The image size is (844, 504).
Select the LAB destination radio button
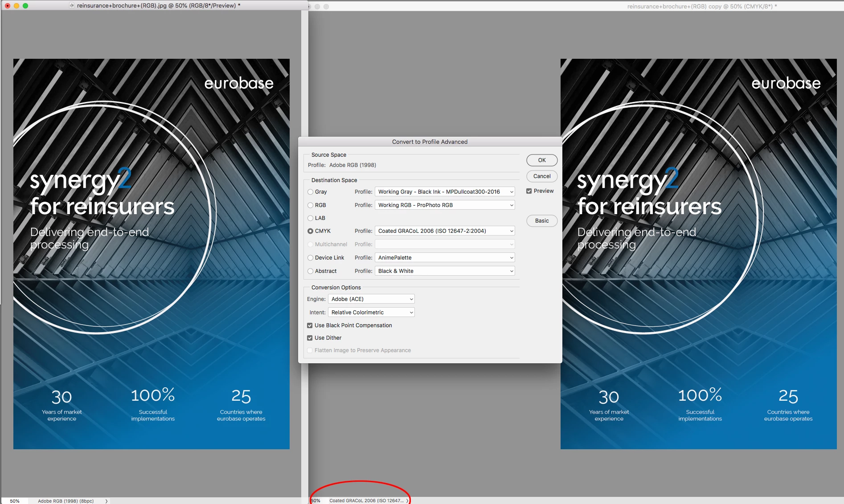click(x=310, y=218)
